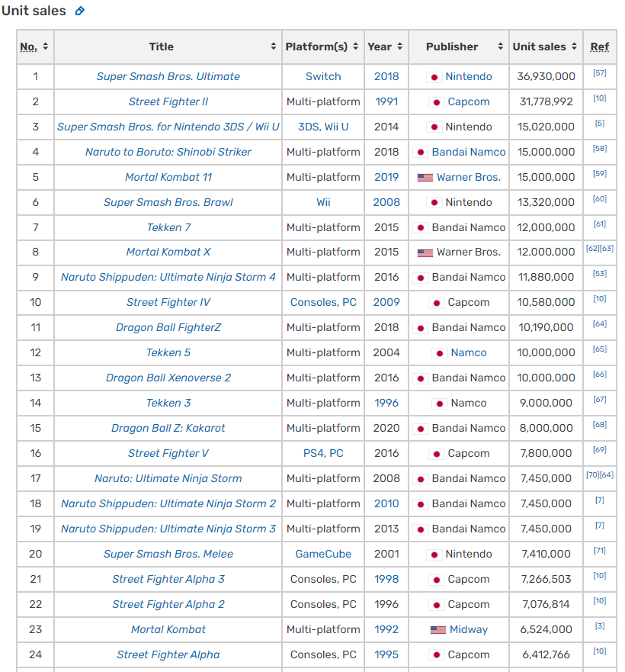The width and height of the screenshot is (625, 672).
Task: Open Naruto Shippuden: Ultimate Ninja Storm 3 link
Action: (x=168, y=529)
